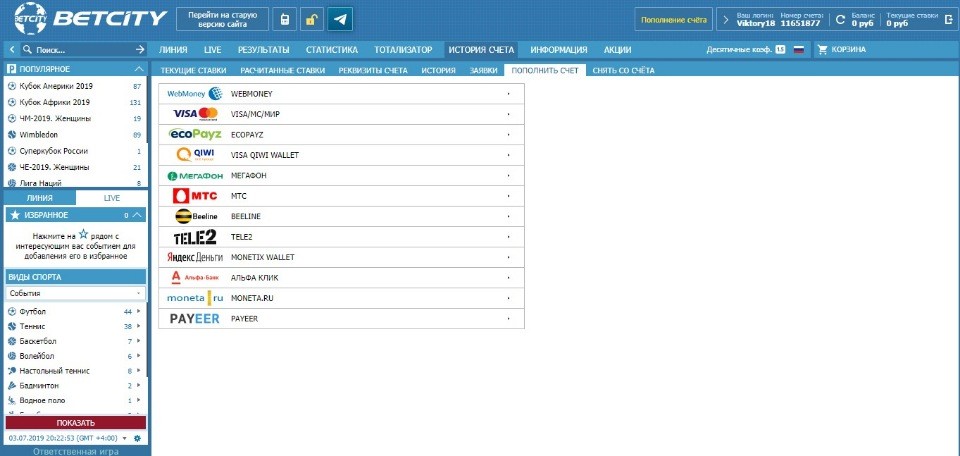
Task: Open Кубок Африки 2019 link
Action: (x=54, y=102)
